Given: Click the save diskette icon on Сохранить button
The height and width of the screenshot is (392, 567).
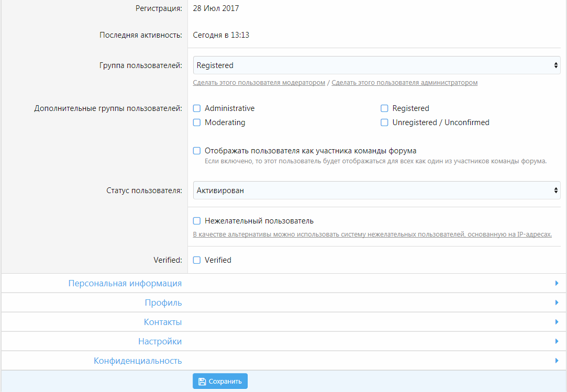Looking at the screenshot, I should coord(202,381).
